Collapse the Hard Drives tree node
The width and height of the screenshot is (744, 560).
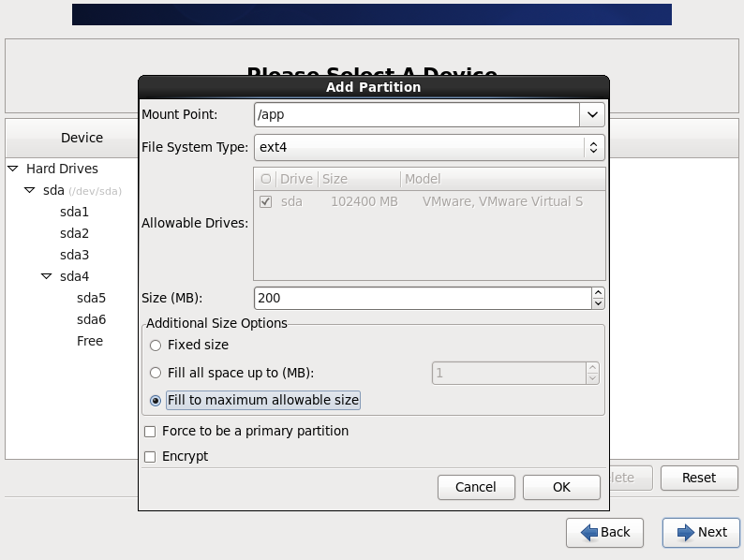[x=13, y=169]
